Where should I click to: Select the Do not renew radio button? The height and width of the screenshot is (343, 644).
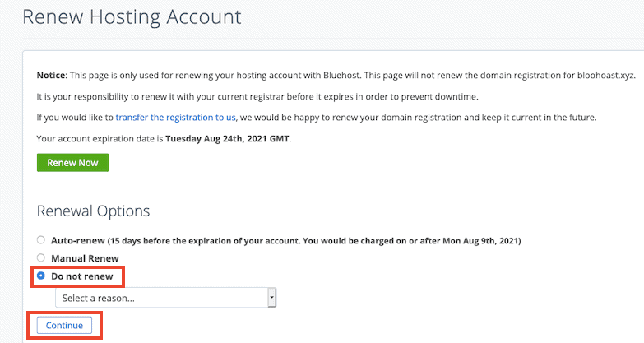click(x=41, y=276)
